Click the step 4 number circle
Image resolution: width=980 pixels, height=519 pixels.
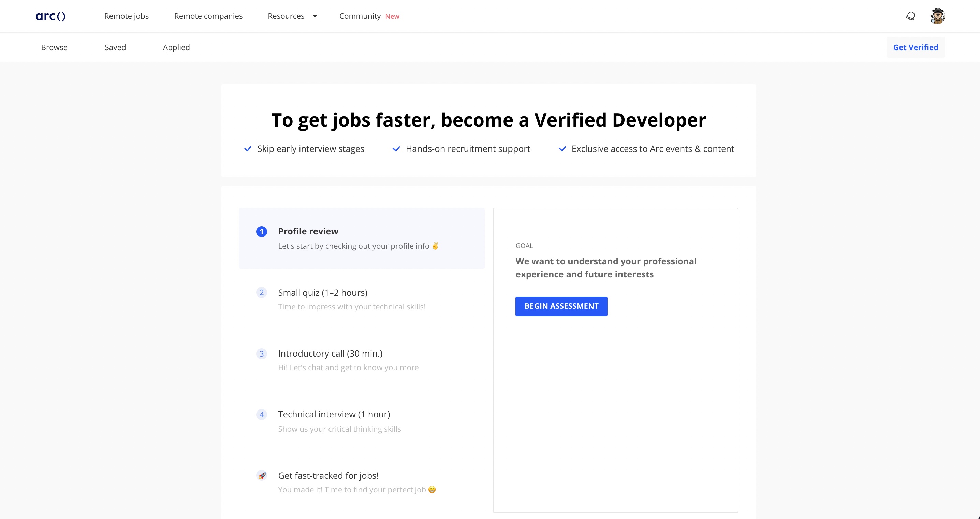[261, 415]
